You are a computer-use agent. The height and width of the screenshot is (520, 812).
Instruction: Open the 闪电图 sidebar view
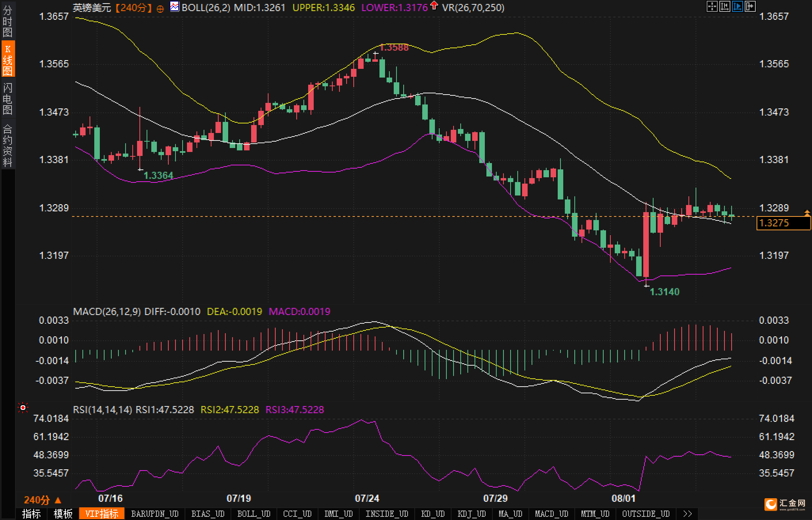click(8, 98)
